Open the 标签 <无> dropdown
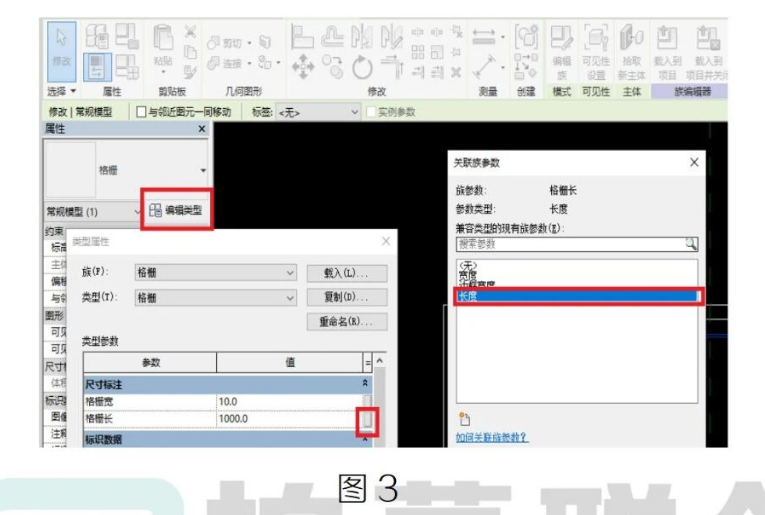 click(318, 112)
